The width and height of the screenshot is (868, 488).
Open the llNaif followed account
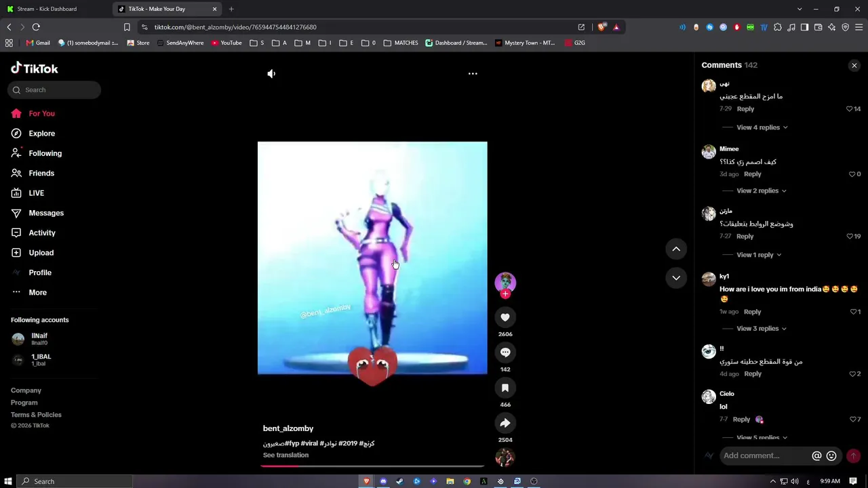click(39, 339)
